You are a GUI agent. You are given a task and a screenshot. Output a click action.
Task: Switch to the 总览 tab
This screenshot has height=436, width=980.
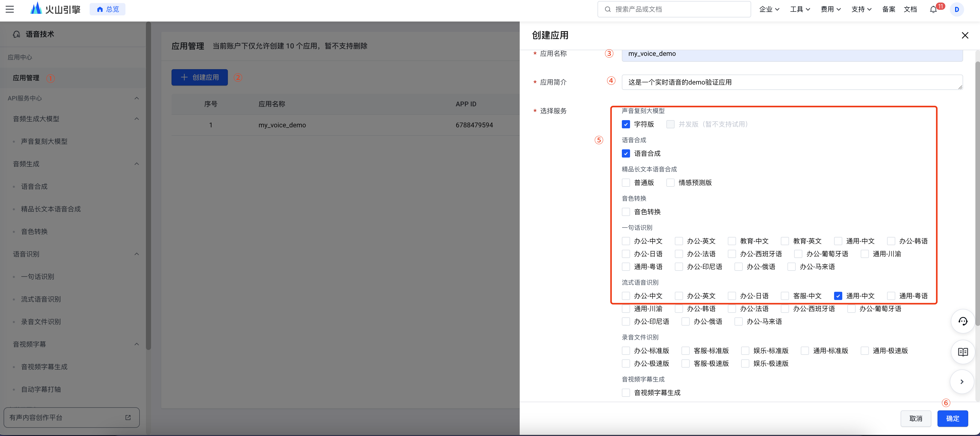pos(108,9)
